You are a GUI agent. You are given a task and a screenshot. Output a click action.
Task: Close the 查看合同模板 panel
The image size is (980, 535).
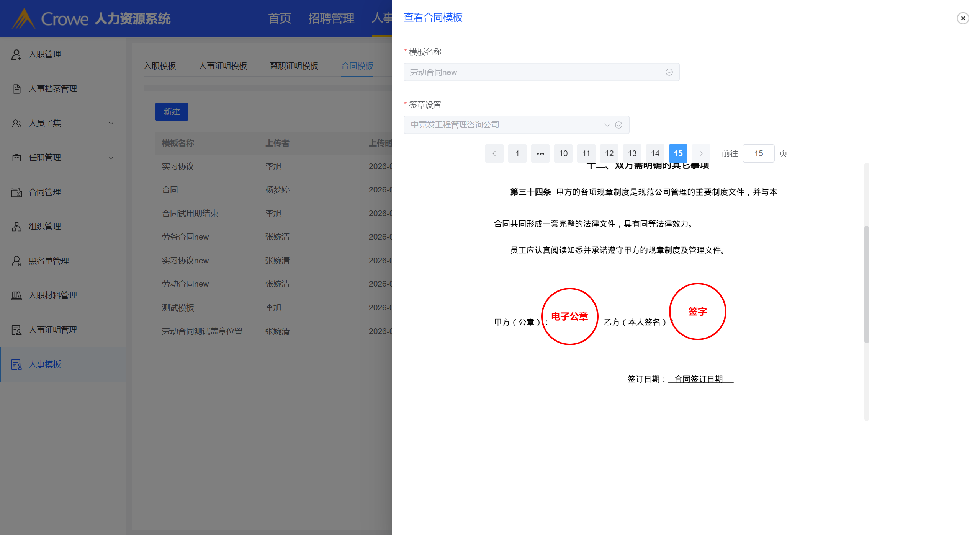point(963,18)
